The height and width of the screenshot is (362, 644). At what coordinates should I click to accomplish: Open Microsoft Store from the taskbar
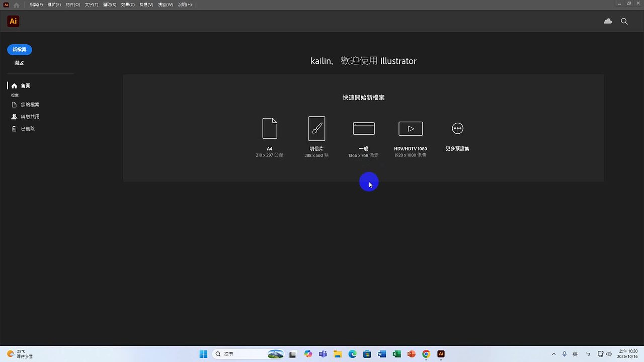pyautogui.click(x=367, y=354)
